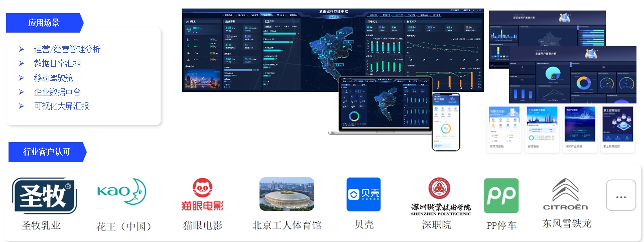Click the 数据日常汇报 list item
The image size is (644, 242).
pyautogui.click(x=58, y=63)
